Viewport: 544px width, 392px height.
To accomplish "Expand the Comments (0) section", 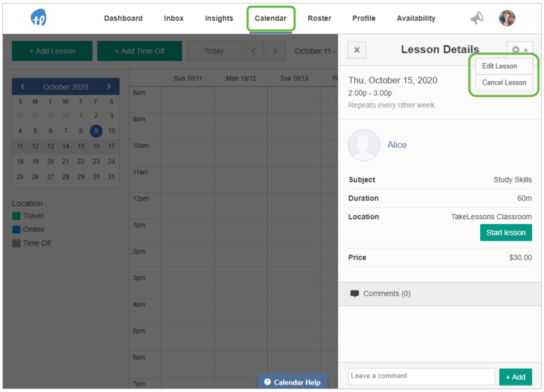I will point(439,293).
